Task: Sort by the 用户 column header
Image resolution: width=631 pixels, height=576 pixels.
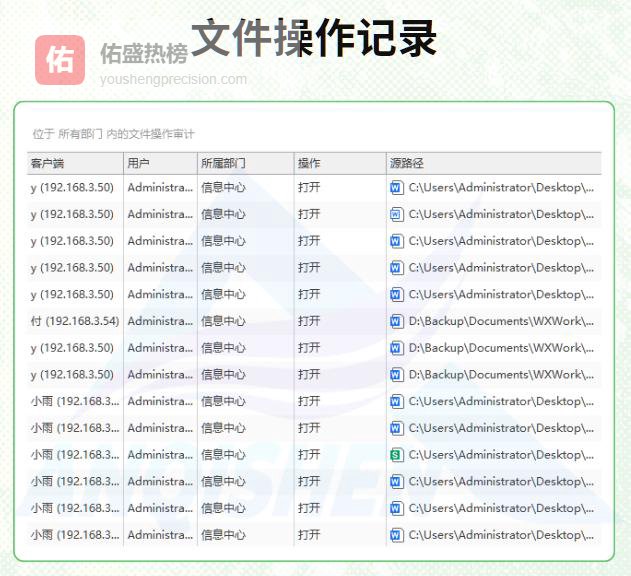Action: [138, 163]
